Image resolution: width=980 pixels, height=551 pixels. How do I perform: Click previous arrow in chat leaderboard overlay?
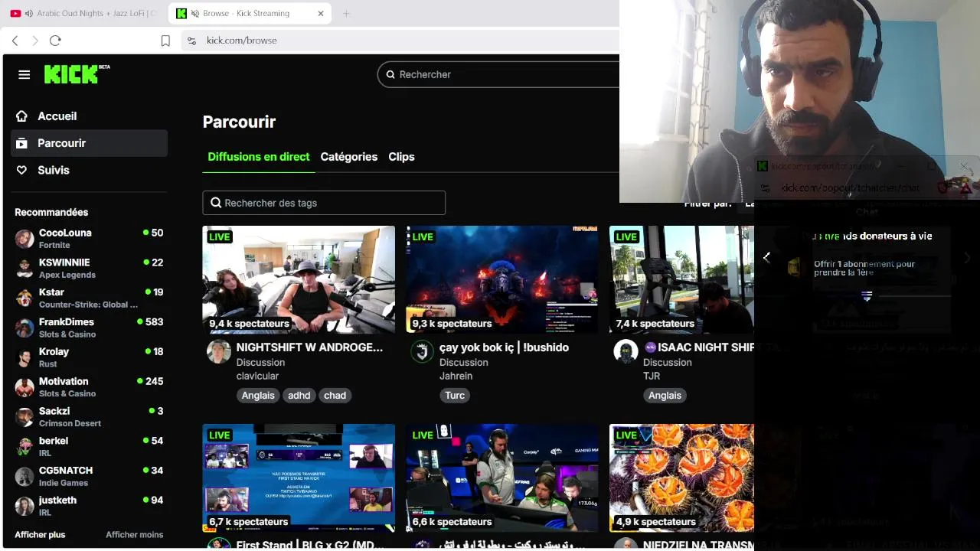[x=766, y=258]
